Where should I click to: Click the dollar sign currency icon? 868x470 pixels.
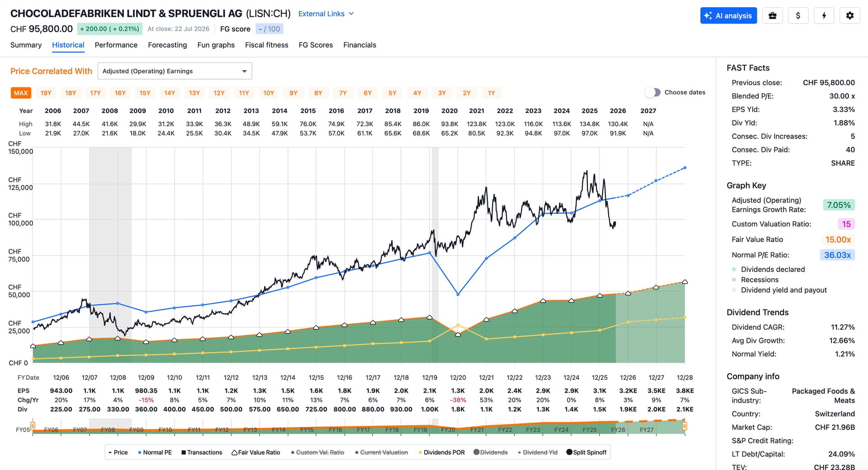(798, 16)
